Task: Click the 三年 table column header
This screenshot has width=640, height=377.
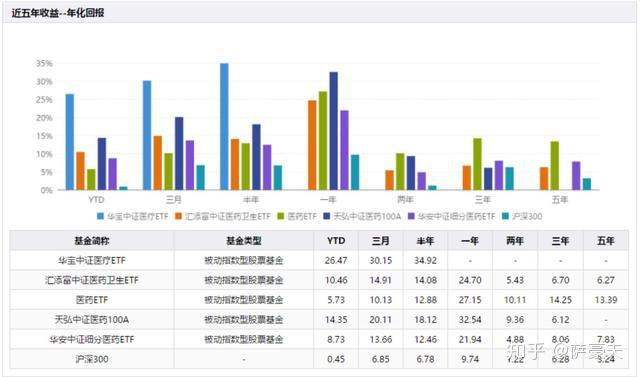Action: [x=560, y=241]
